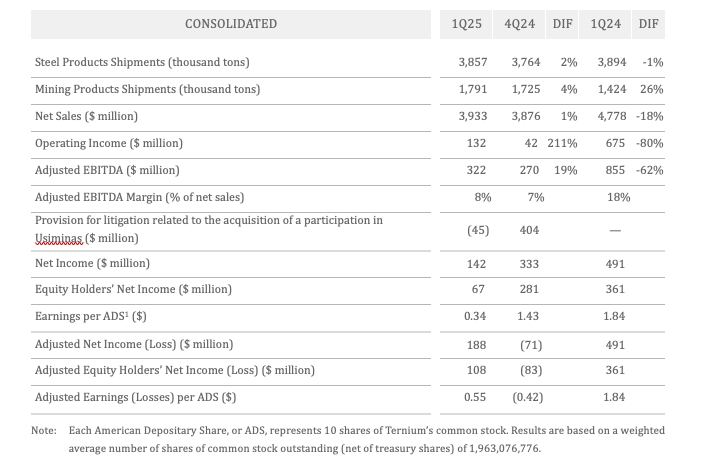Select the Equity Holders' Net Income value 67
Image resolution: width=707 pixels, height=476 pixels.
(476, 289)
